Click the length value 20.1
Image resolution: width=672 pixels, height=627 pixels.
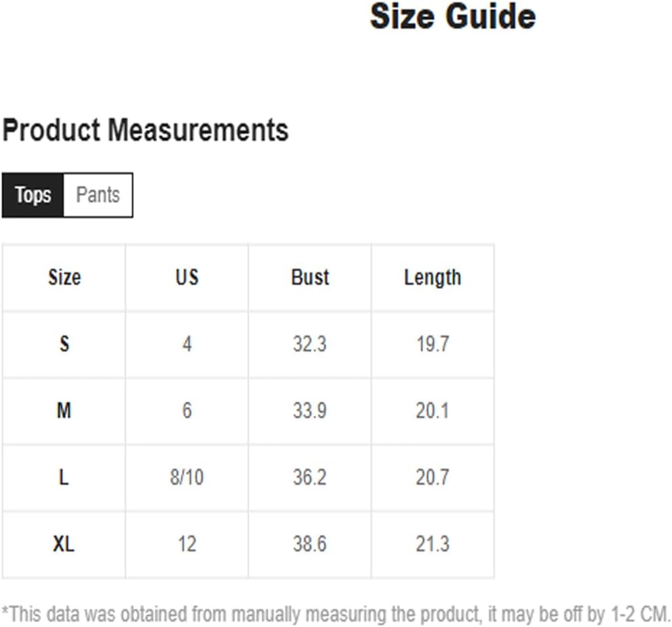tap(433, 411)
